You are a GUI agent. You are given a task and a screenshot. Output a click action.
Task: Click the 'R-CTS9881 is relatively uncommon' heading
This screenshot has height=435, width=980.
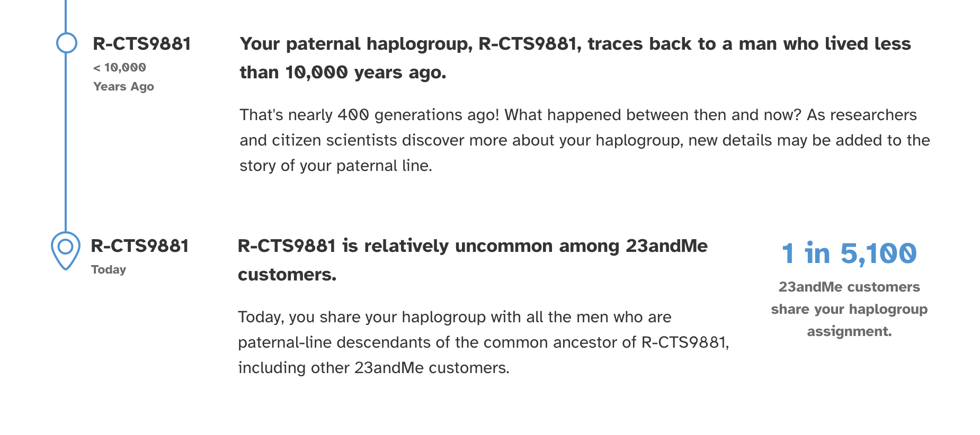point(473,246)
